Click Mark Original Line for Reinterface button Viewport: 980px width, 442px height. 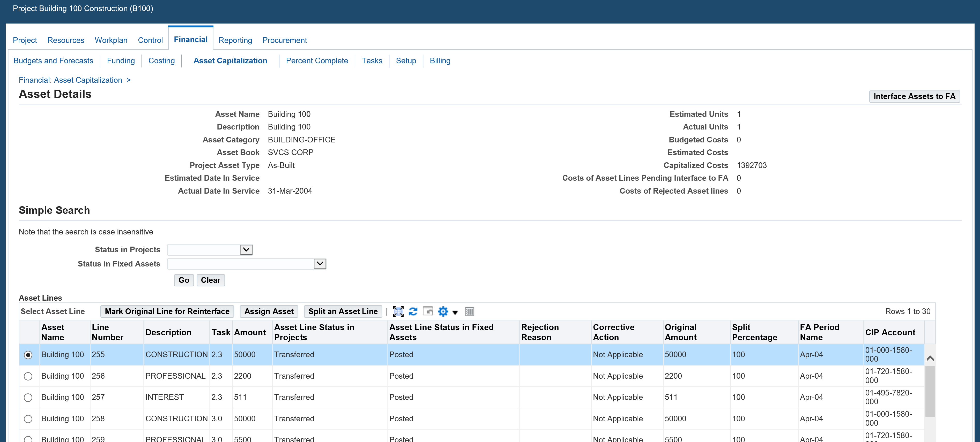(167, 312)
